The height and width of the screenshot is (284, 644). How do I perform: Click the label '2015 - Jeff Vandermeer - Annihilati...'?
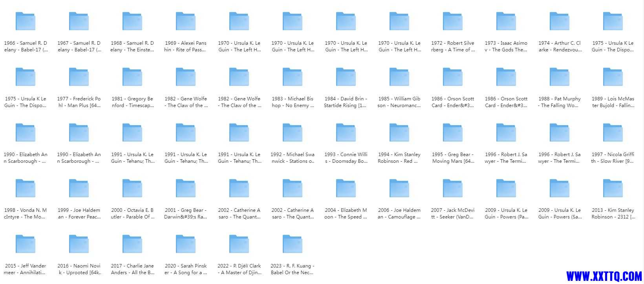[26, 269]
